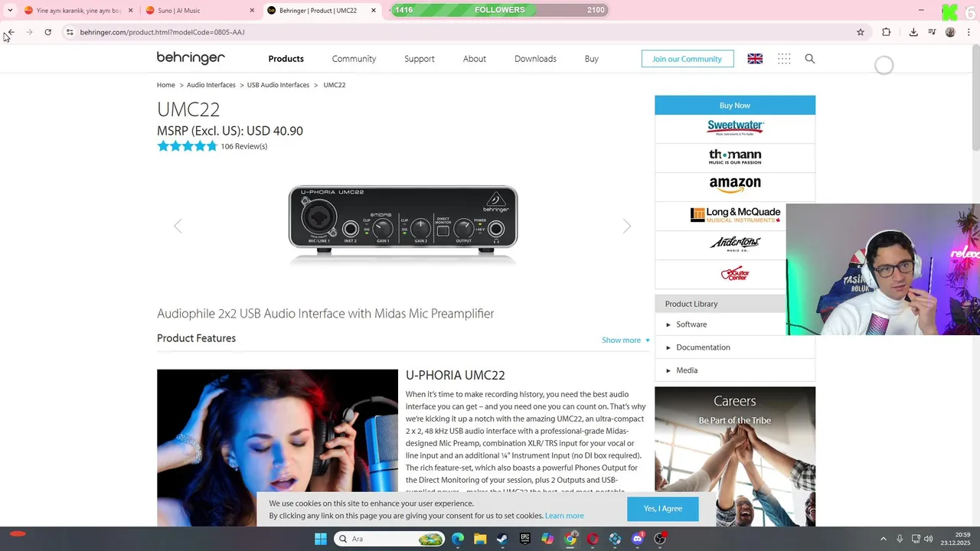Open Chrome three-dot menu
Image resolution: width=980 pixels, height=551 pixels.
pyautogui.click(x=969, y=32)
